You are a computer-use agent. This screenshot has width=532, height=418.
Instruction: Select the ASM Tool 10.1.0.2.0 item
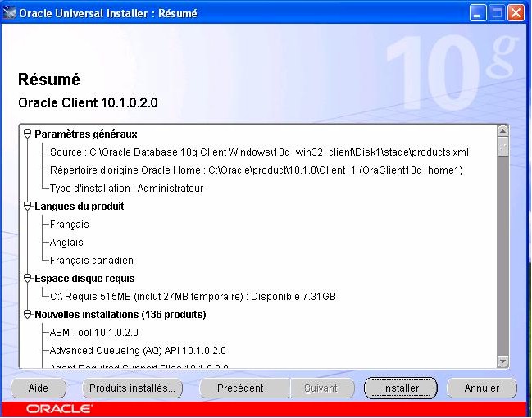click(93, 333)
